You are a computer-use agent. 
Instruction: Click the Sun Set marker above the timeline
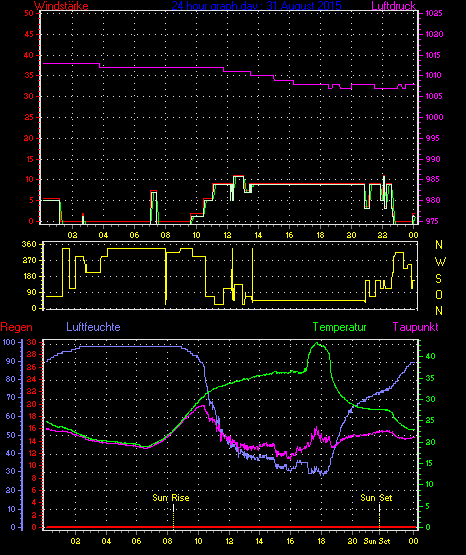click(x=376, y=498)
